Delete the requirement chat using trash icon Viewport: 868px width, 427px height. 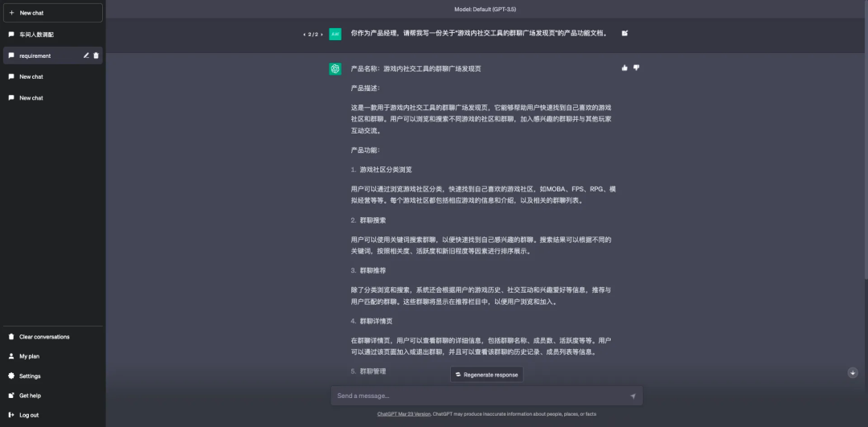click(x=96, y=55)
